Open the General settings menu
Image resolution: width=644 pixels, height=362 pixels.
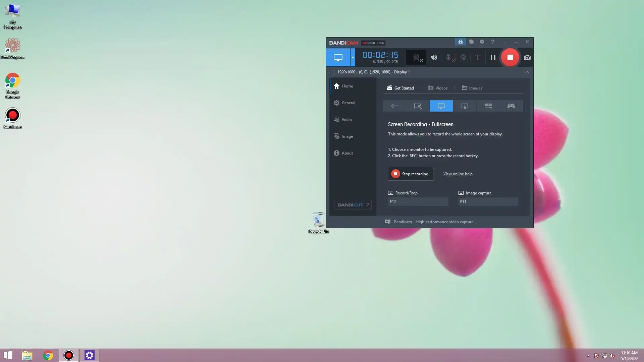pyautogui.click(x=348, y=103)
